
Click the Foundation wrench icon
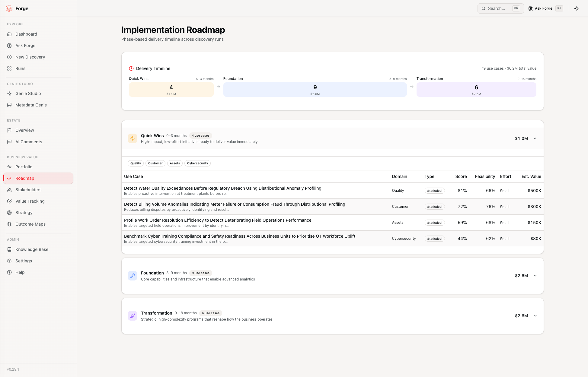click(133, 276)
